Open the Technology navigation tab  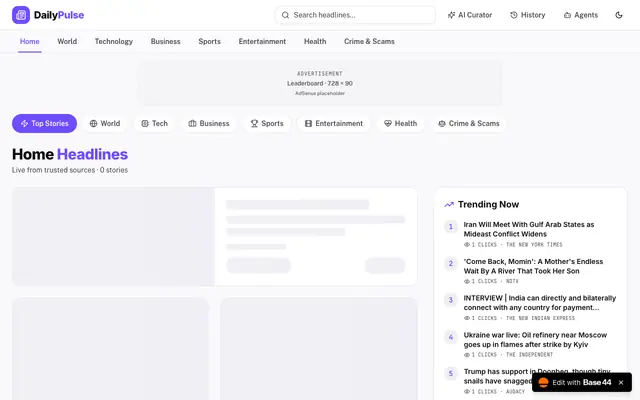(x=114, y=42)
